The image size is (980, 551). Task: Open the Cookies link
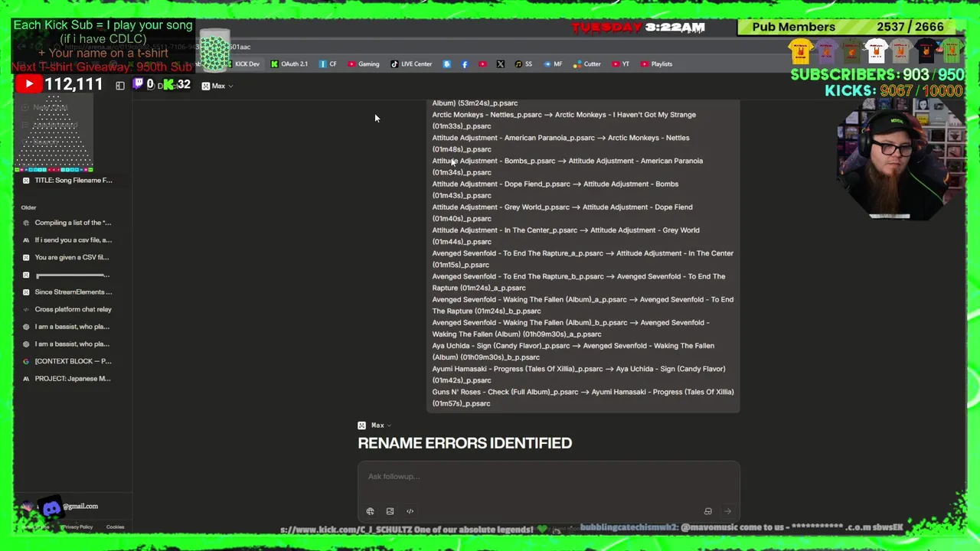pyautogui.click(x=115, y=527)
